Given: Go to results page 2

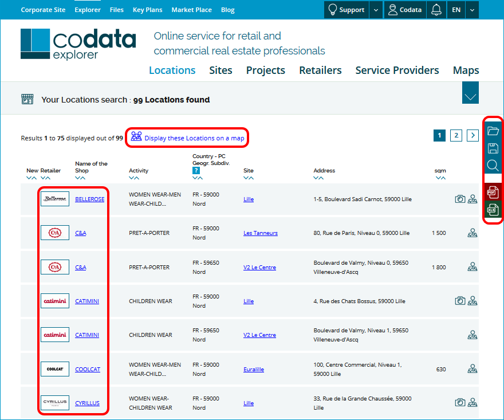Looking at the screenshot, I should (x=456, y=135).
